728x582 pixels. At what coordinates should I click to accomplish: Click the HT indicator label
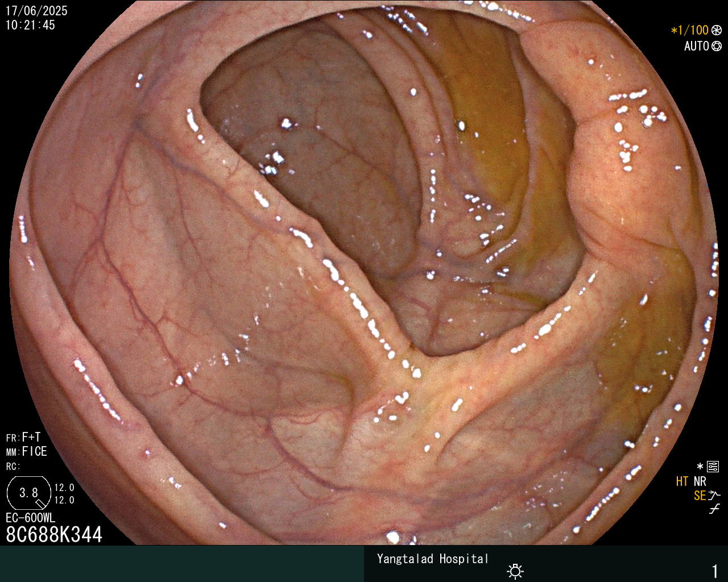click(682, 481)
